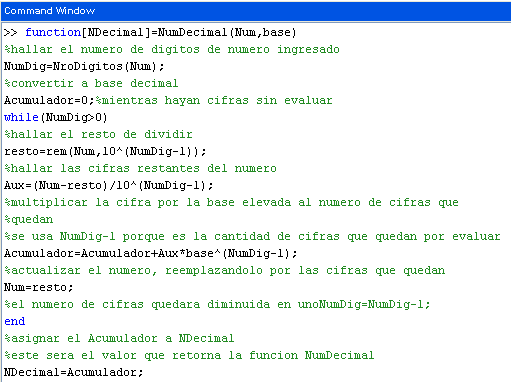Click the line 'while(NumDig>0)'
The width and height of the screenshot is (511, 382).
tap(56, 117)
